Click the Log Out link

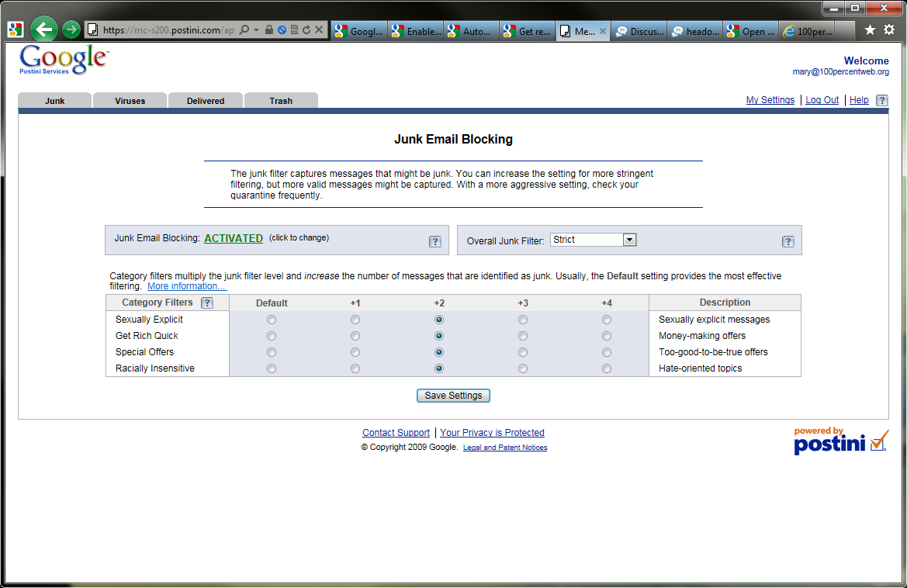822,100
